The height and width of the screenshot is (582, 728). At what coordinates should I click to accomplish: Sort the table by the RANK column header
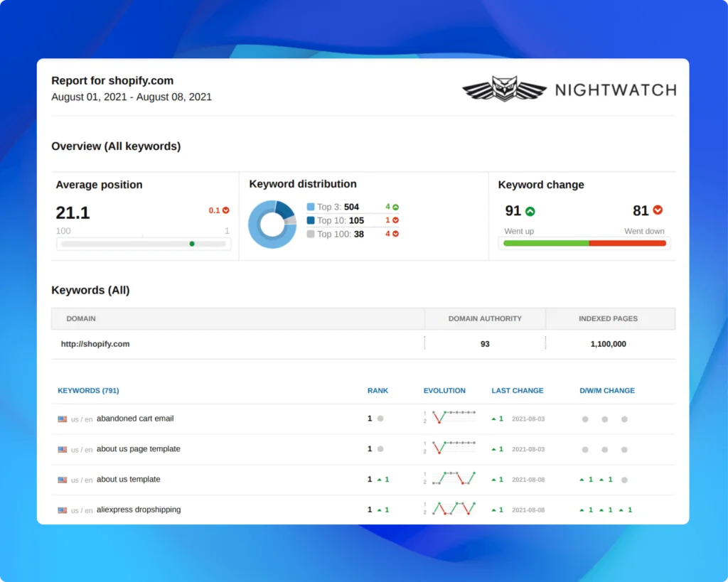[x=378, y=390]
